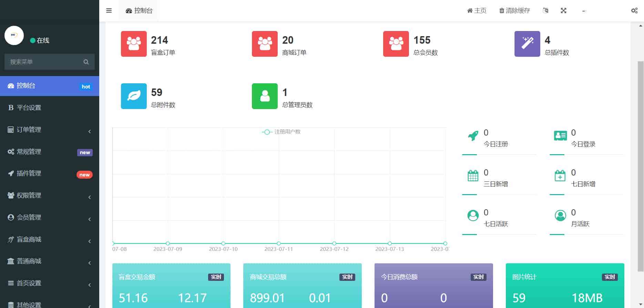This screenshot has height=308, width=644.
Task: Expand the 会员管理 sidebar menu
Action: click(50, 217)
